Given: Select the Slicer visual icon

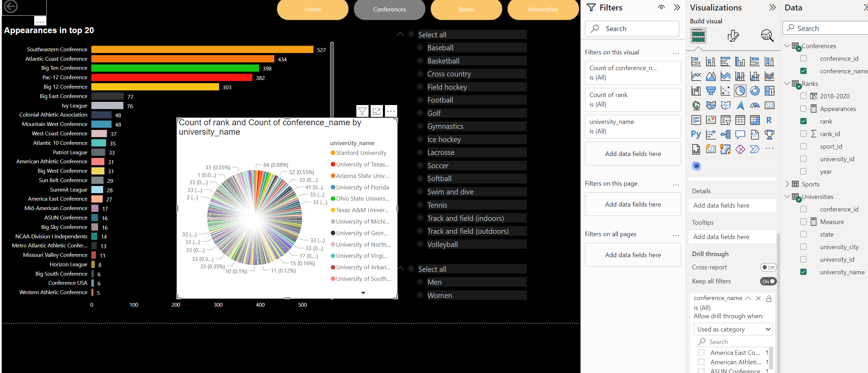Looking at the screenshot, I should tap(725, 120).
